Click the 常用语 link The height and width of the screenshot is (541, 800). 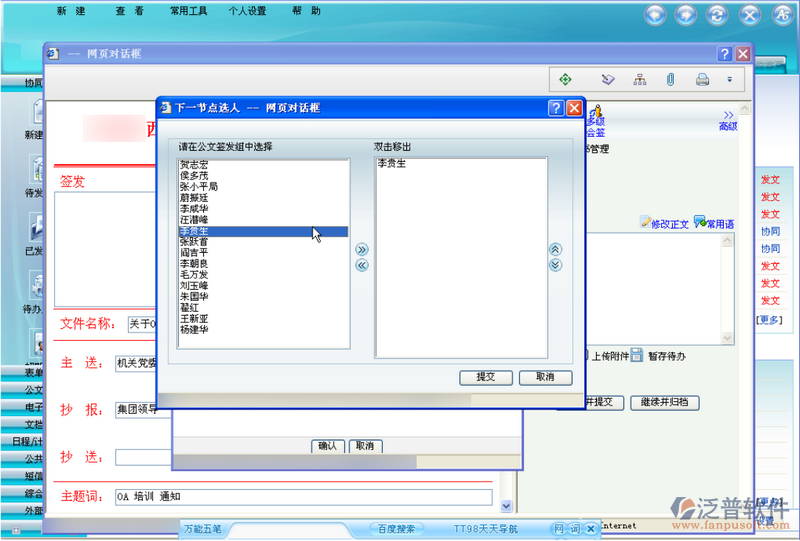pyautogui.click(x=720, y=224)
